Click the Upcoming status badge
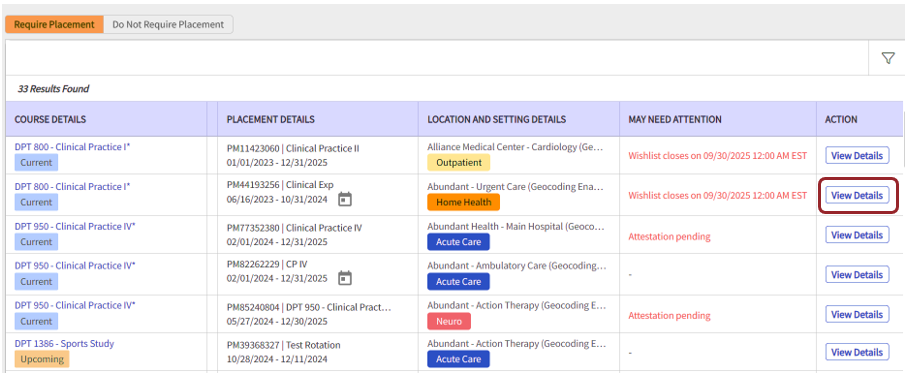 pyautogui.click(x=42, y=359)
